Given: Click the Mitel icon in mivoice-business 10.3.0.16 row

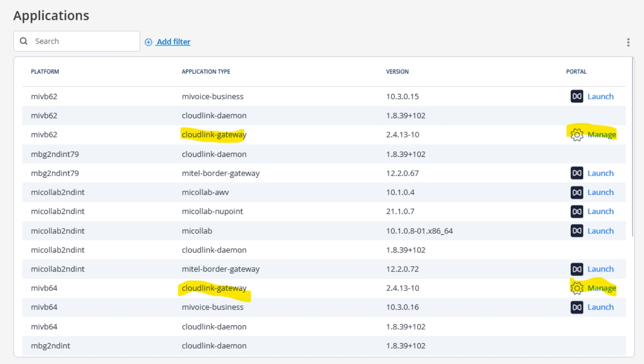Looking at the screenshot, I should (x=577, y=307).
